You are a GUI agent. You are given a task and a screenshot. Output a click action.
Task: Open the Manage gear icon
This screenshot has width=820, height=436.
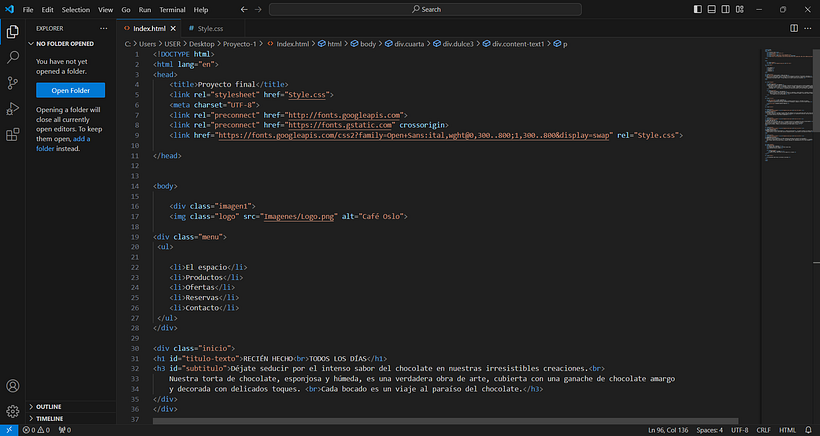click(x=13, y=411)
